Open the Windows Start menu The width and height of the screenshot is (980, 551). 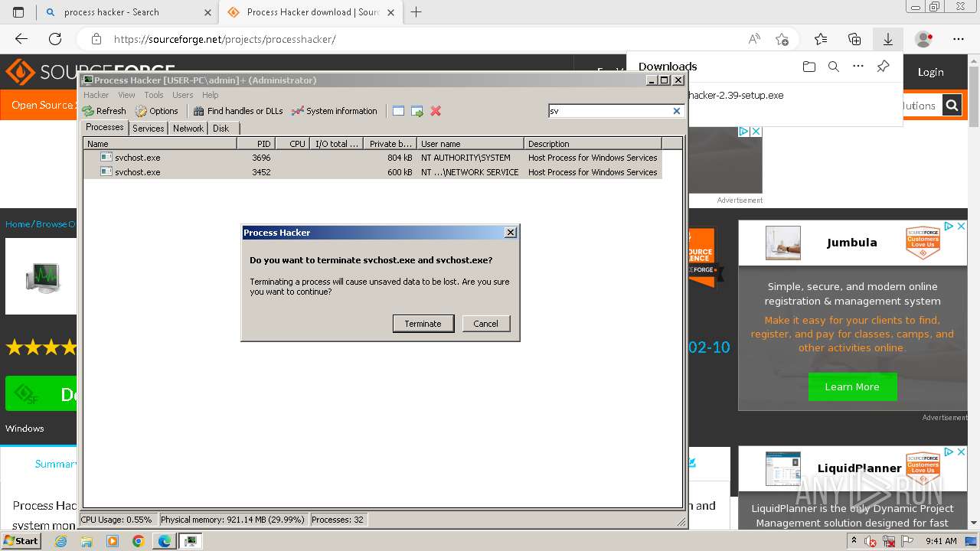tap(21, 541)
